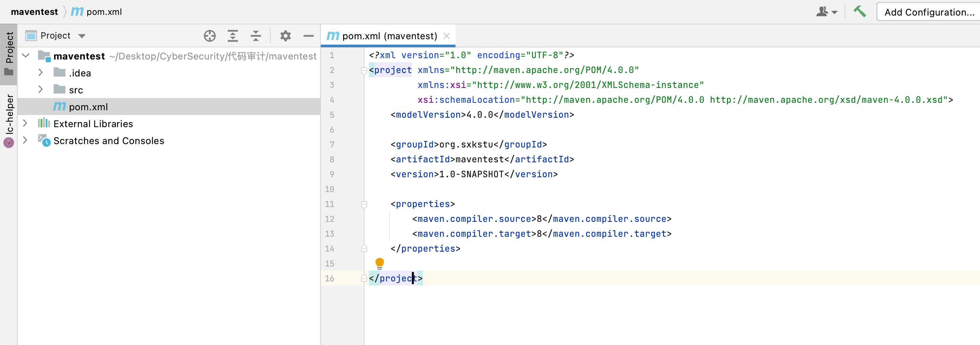Close the pom.xml editor tab
This screenshot has width=980, height=345.
[x=447, y=36]
